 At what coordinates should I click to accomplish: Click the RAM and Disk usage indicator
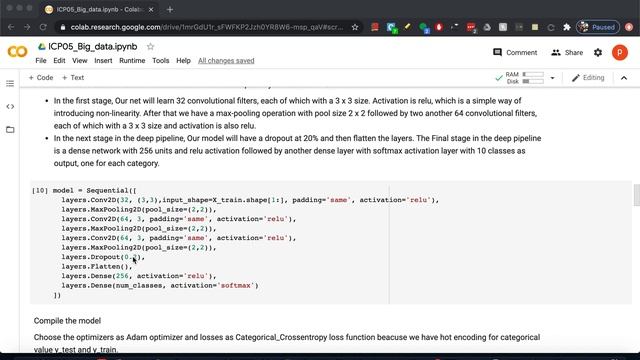pos(524,78)
